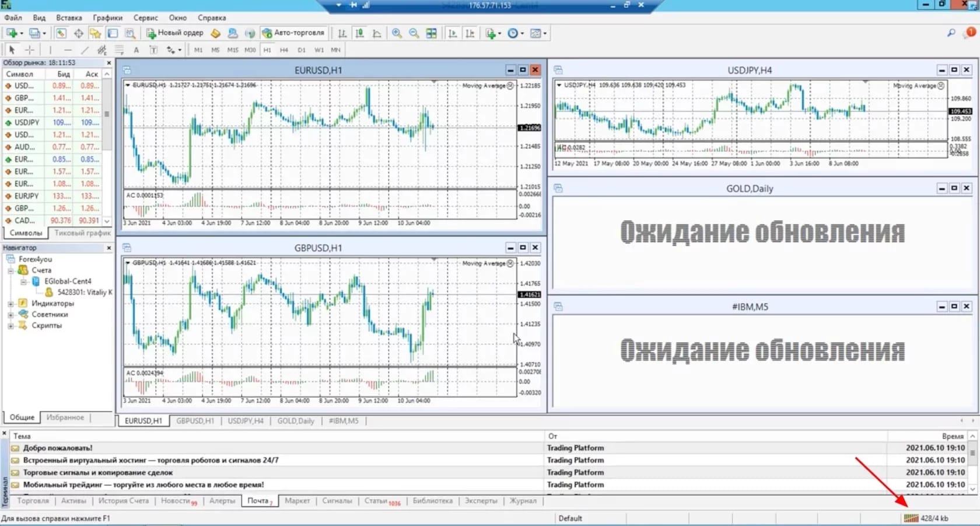The height and width of the screenshot is (526, 980).
Task: Click the zoom out magnifier icon
Action: (414, 33)
